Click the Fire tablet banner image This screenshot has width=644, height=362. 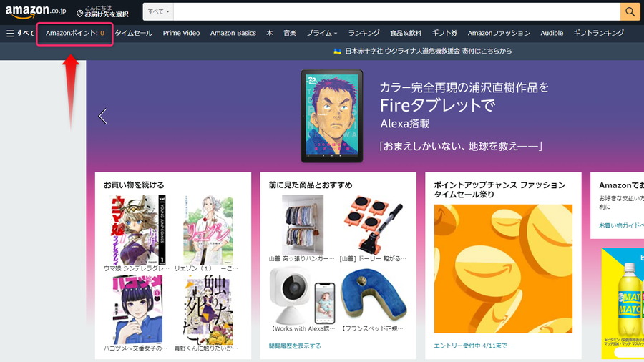(x=332, y=116)
